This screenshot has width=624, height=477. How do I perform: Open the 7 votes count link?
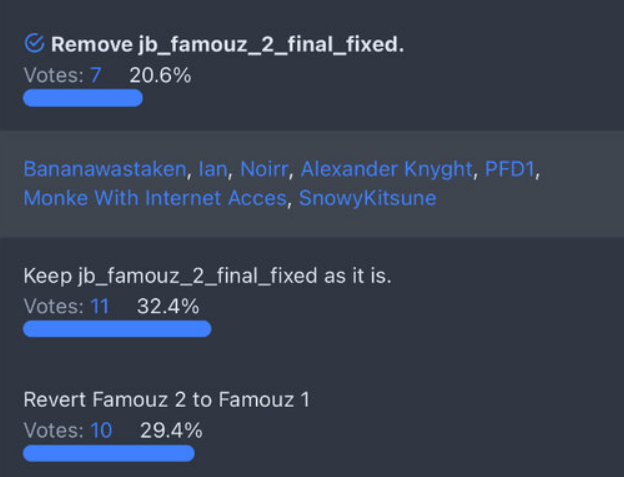tap(96, 75)
